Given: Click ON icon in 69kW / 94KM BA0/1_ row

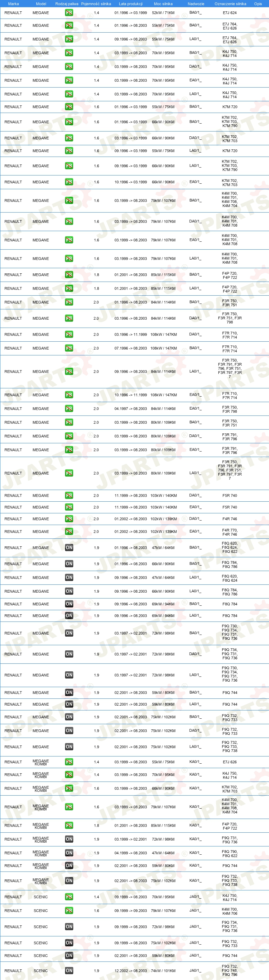Looking at the screenshot, I should coord(69,604).
